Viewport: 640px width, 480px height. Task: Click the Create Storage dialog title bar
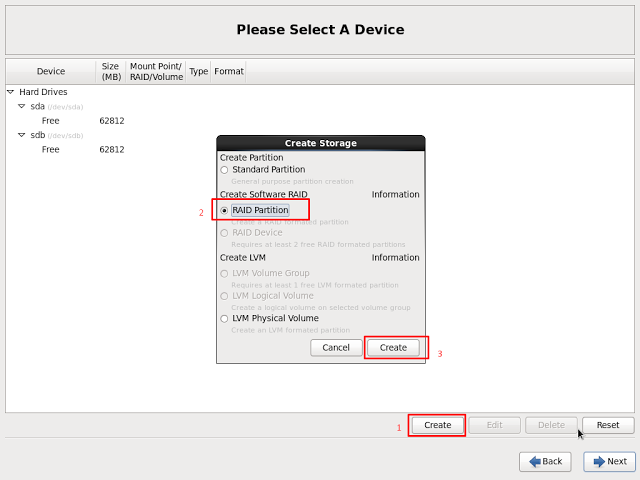click(x=320, y=143)
